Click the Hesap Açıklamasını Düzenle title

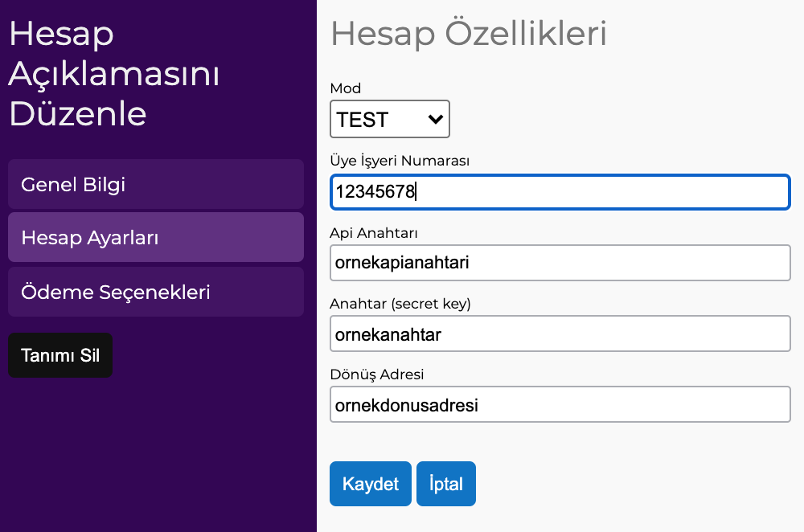pos(114,73)
